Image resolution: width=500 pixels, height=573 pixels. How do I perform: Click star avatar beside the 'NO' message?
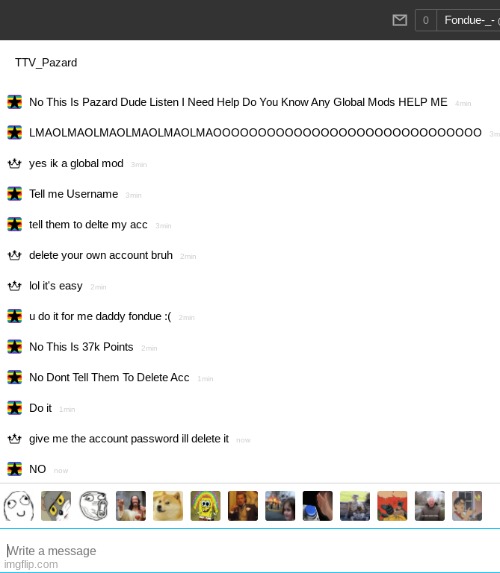pyautogui.click(x=15, y=469)
